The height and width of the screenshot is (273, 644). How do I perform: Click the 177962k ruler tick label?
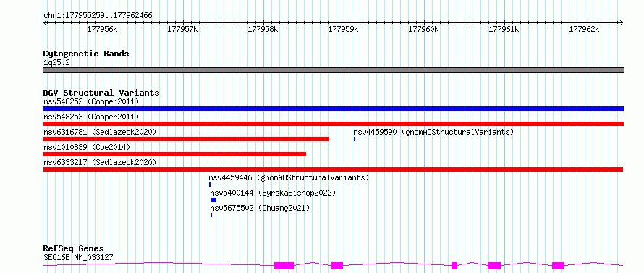[584, 30]
